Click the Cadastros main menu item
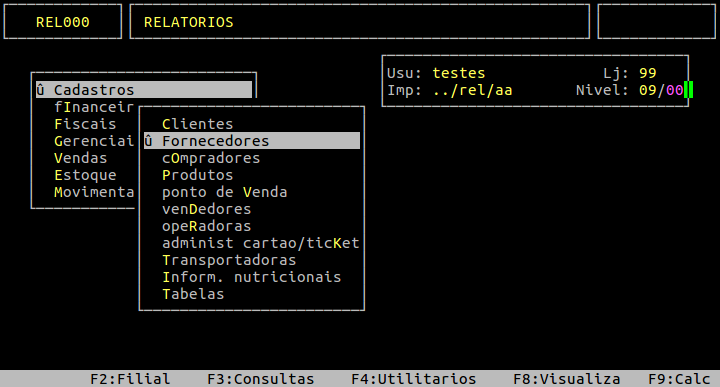720x387 pixels. point(144,90)
